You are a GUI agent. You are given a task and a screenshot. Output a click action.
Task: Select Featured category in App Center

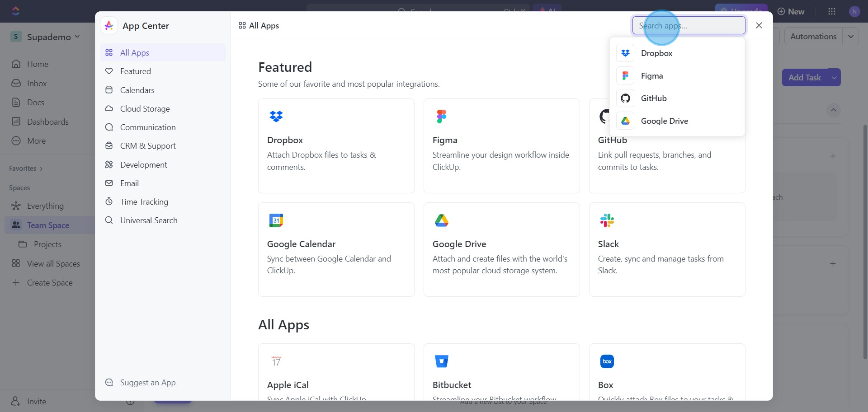tap(163, 71)
